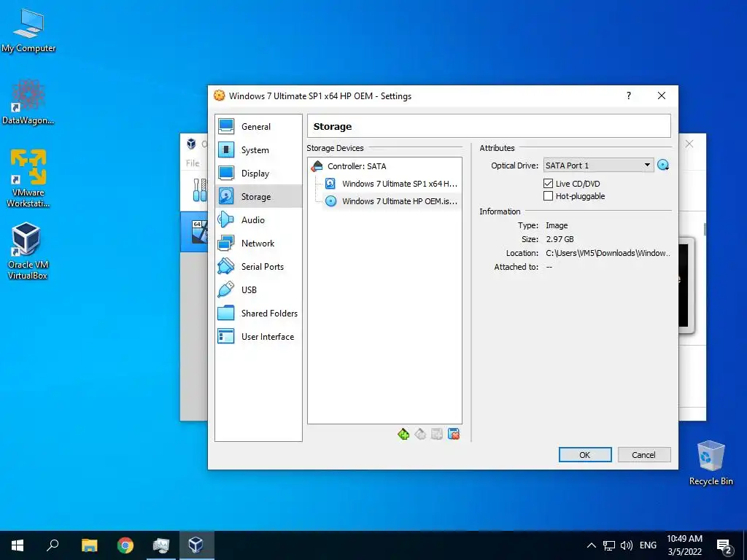Select the Recycle Bin desktop icon
The image size is (747, 560).
tap(711, 462)
